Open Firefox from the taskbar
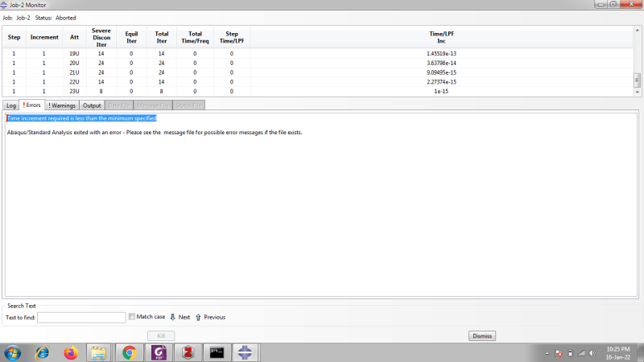Viewport: 644px width, 362px height. click(71, 352)
